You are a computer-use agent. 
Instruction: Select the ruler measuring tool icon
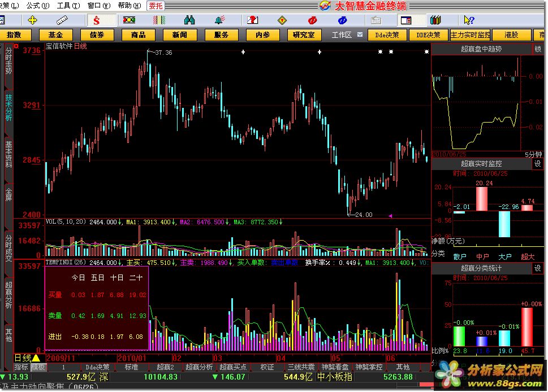(x=62, y=20)
